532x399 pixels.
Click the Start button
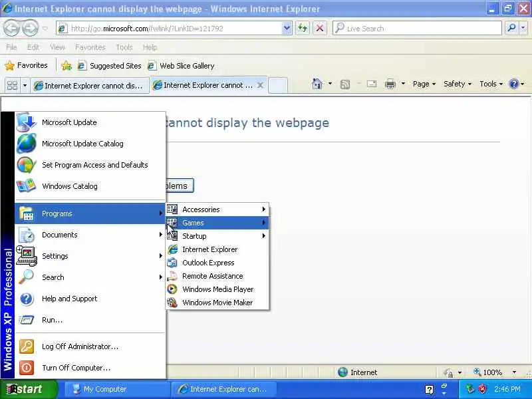coord(29,389)
